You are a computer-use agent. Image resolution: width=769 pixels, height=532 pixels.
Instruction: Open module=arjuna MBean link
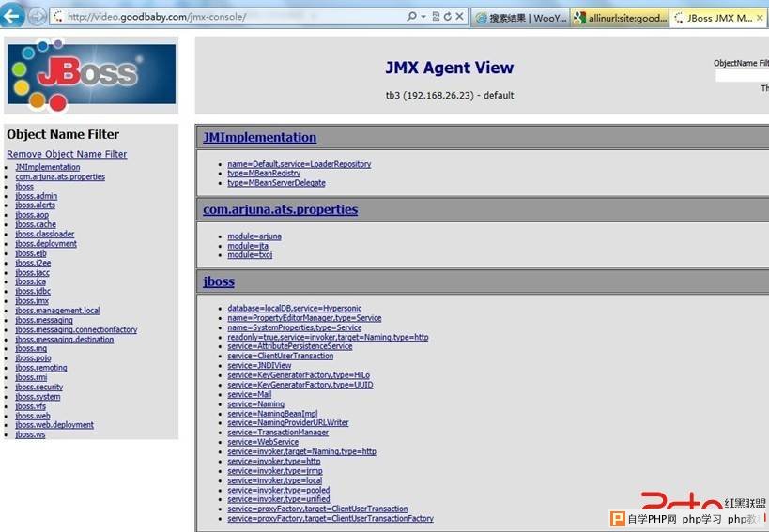[254, 236]
